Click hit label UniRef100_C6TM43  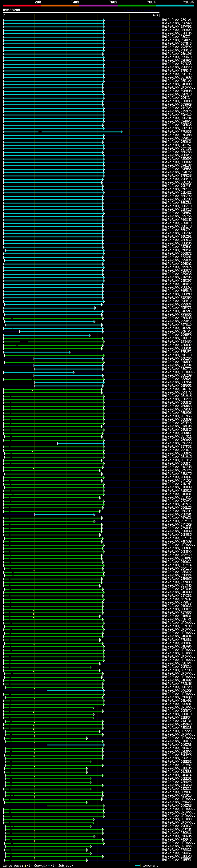coord(177,43)
